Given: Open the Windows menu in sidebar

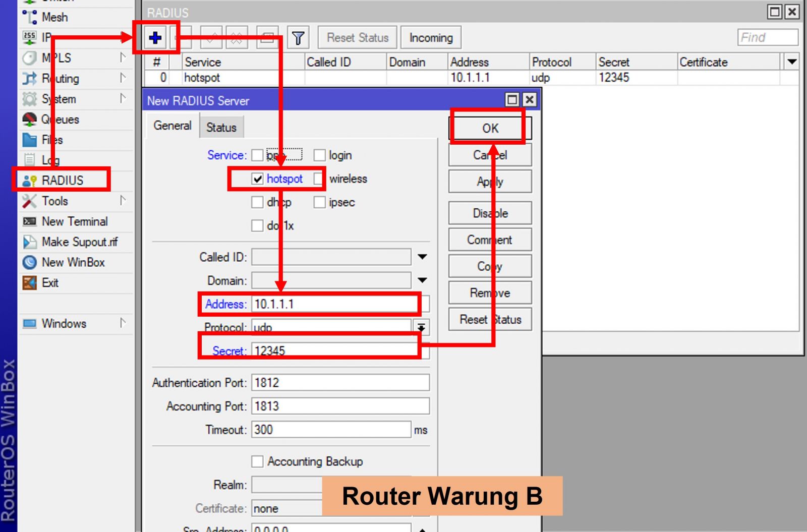Looking at the screenshot, I should [x=65, y=323].
